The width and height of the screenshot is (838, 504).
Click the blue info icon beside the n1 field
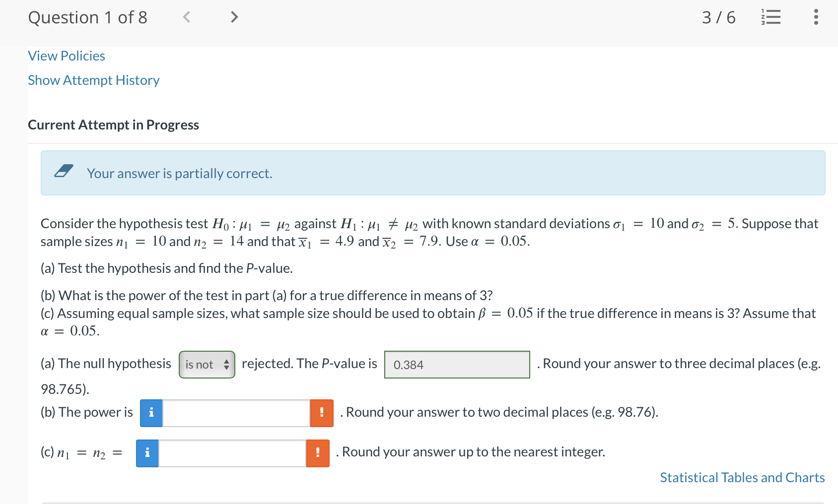[146, 452]
